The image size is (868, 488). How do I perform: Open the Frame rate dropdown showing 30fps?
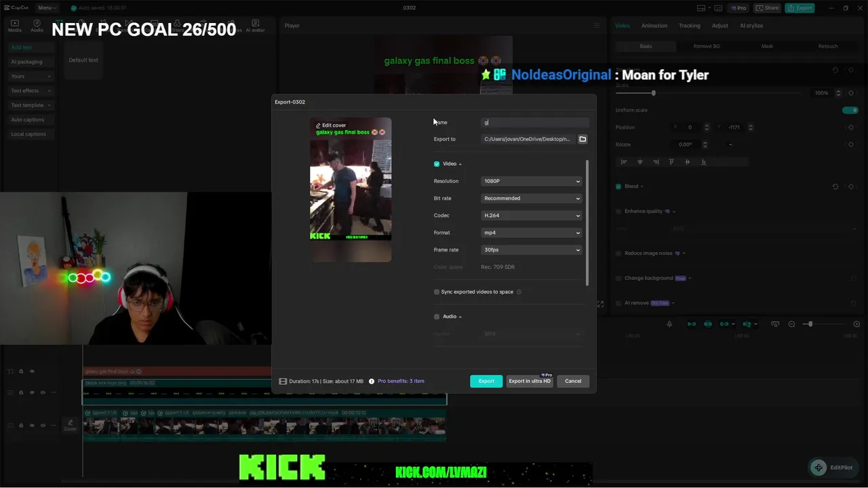pyautogui.click(x=532, y=250)
